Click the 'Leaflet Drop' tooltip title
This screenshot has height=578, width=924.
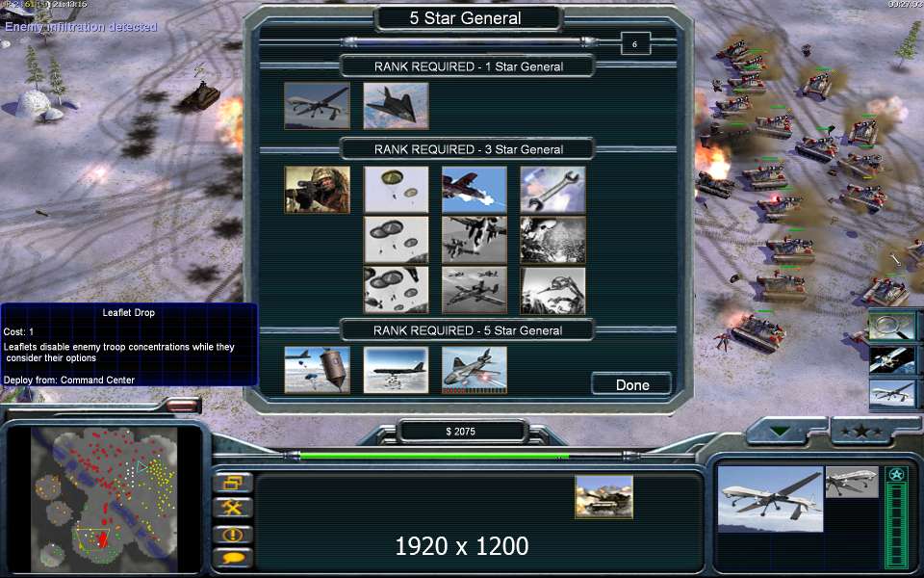coord(128,312)
